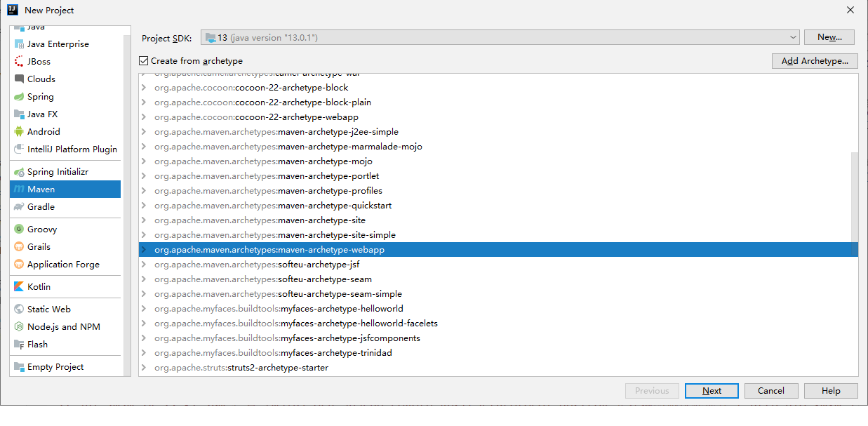
Task: Click the disabled Previous button
Action: point(652,391)
